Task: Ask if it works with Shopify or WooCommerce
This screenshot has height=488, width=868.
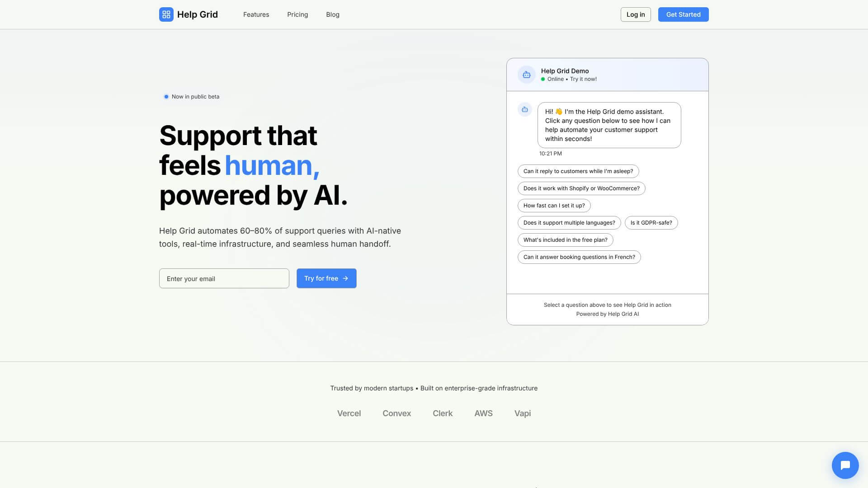Action: (581, 188)
